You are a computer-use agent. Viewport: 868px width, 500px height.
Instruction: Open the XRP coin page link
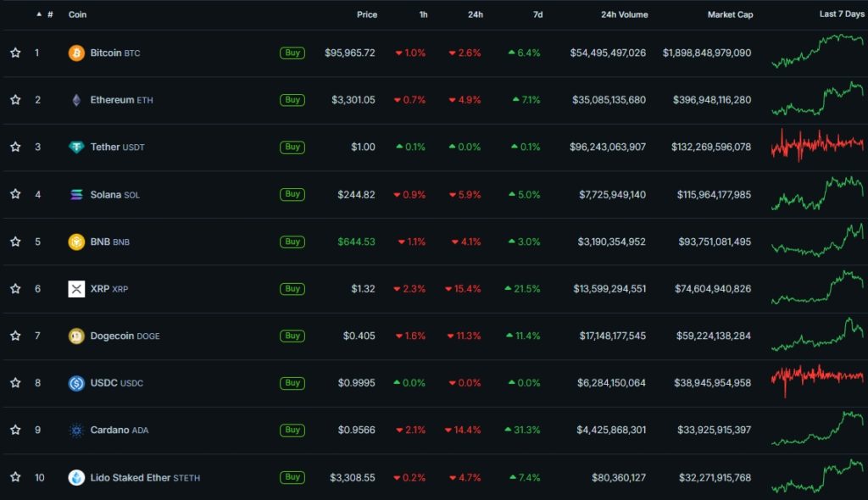109,289
